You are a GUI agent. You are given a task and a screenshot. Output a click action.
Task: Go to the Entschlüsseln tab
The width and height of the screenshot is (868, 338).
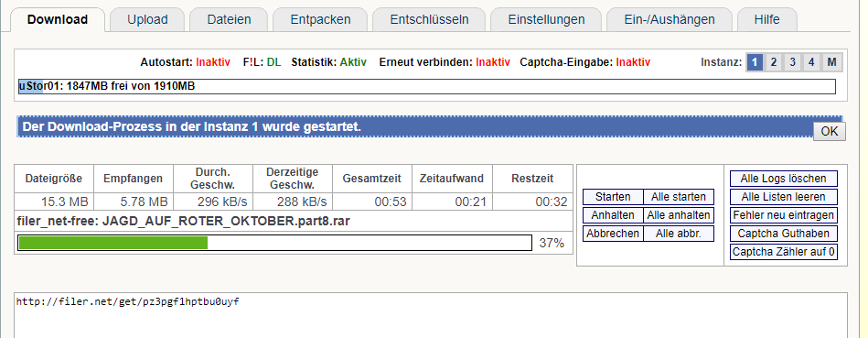tap(430, 20)
